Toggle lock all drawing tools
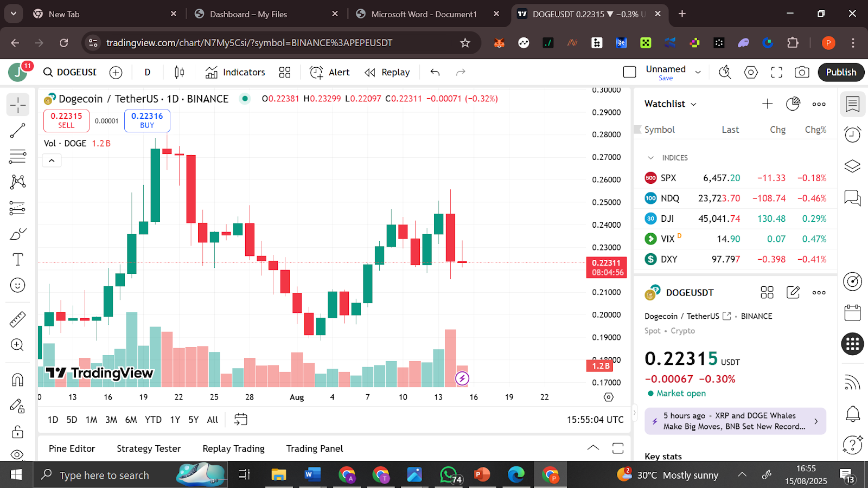Viewport: 868px width, 488px height. [x=18, y=432]
